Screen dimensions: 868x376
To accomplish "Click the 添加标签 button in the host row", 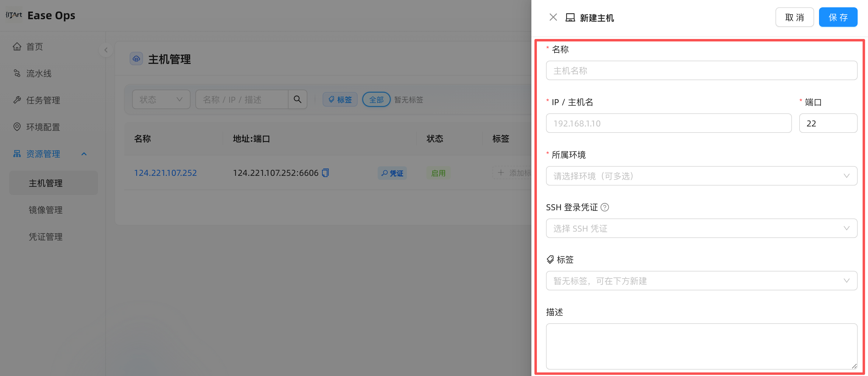I will click(512, 173).
